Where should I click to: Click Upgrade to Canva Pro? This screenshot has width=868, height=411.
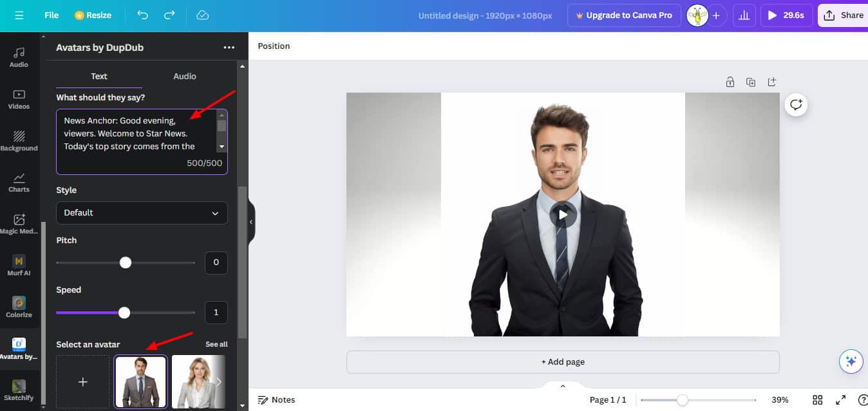click(623, 15)
